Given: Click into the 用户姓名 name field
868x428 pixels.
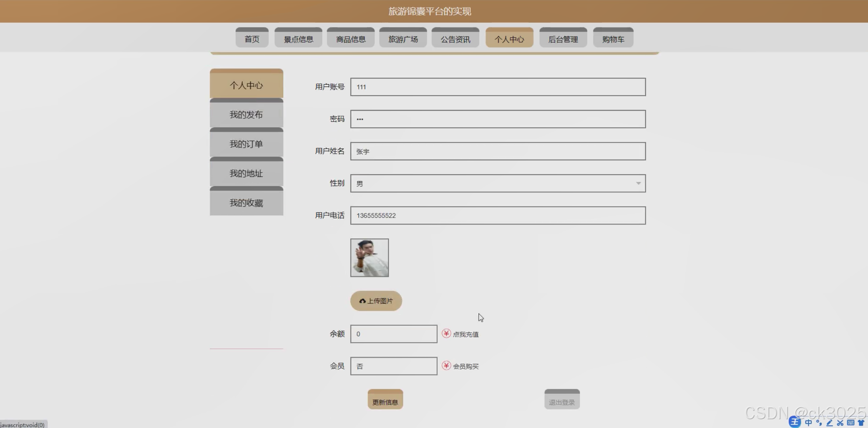Looking at the screenshot, I should click(x=498, y=151).
